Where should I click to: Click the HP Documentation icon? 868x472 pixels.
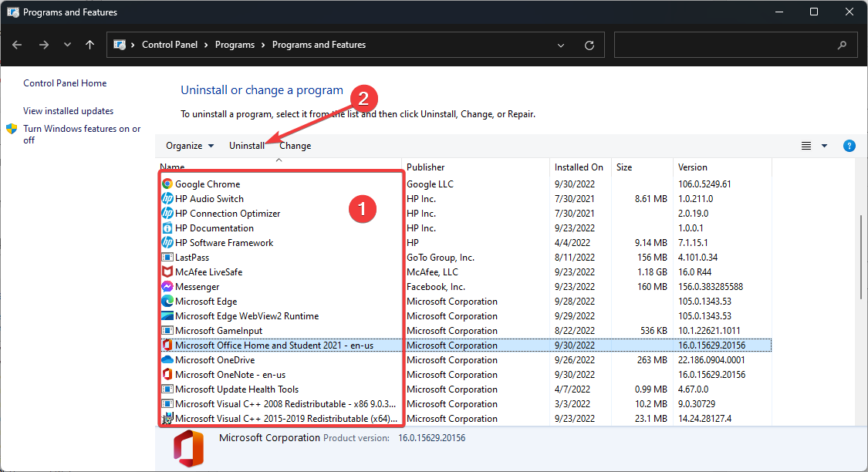[x=167, y=228]
